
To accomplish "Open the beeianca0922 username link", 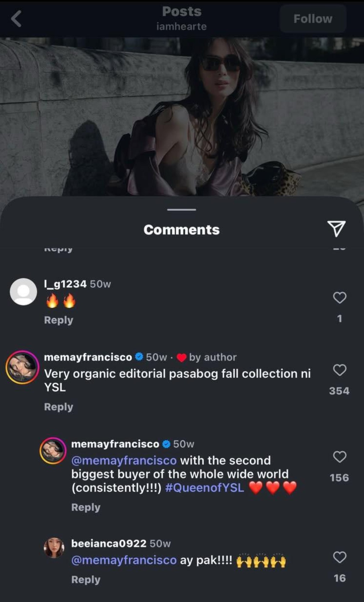I will (109, 543).
